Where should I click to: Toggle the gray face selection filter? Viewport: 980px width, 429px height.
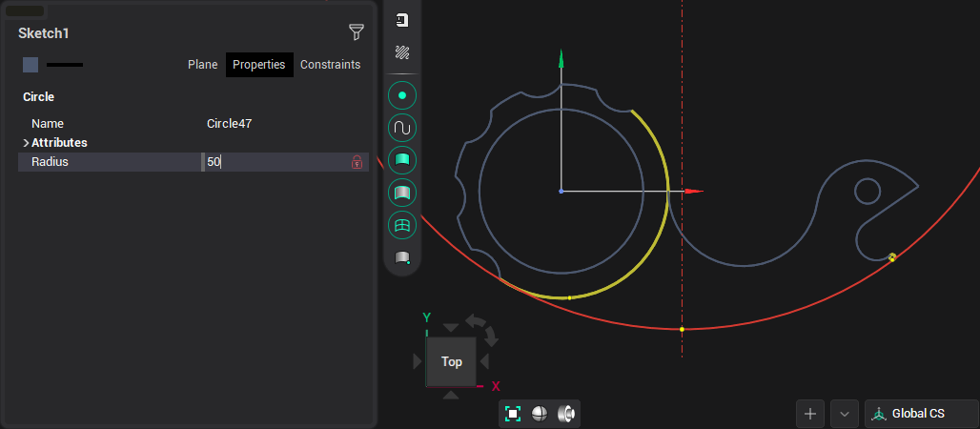[x=402, y=193]
